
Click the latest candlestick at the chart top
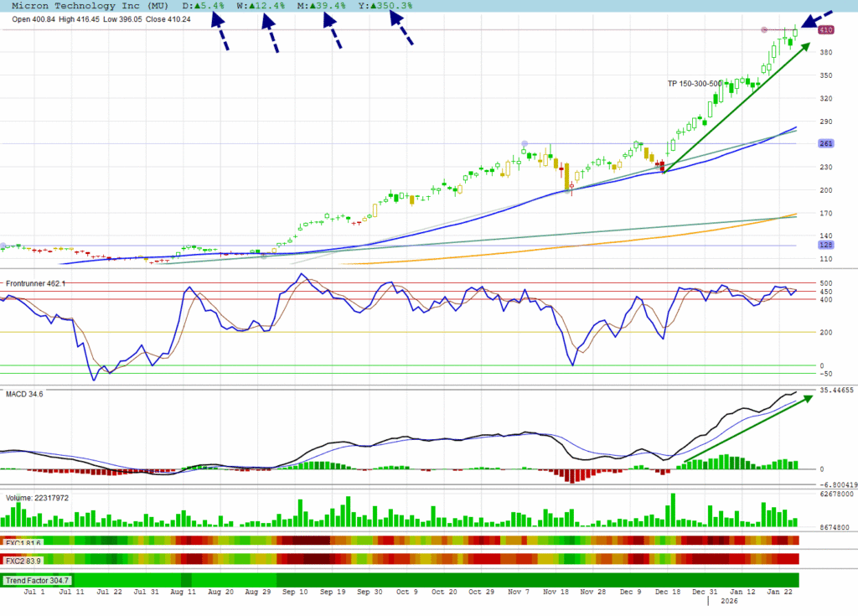[795, 32]
